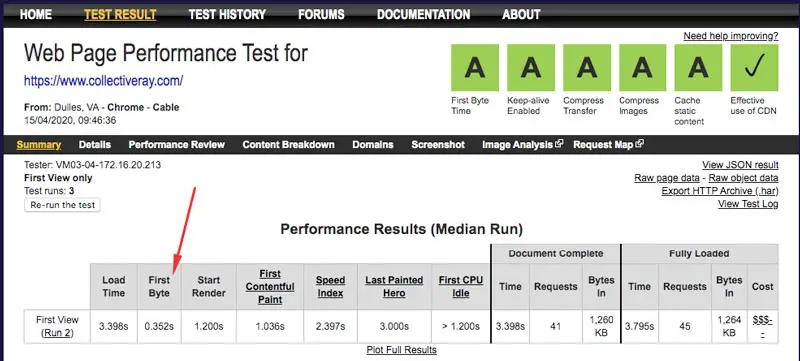The width and height of the screenshot is (800, 361).
Task: Open the View JSON result link
Action: pyautogui.click(x=740, y=165)
